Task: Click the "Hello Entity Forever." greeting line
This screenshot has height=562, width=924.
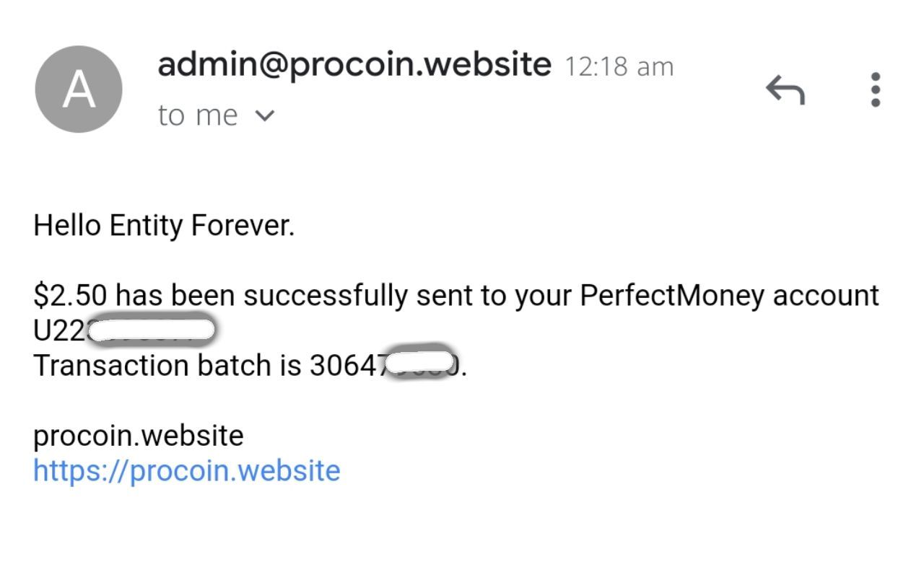Action: [164, 226]
